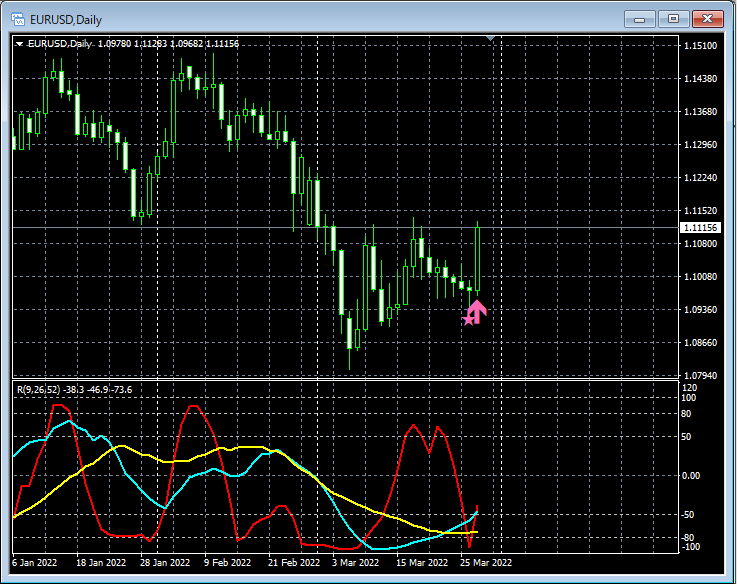Minimize the EURUSD,Daily chart window
The height and width of the screenshot is (584, 738).
coord(638,19)
